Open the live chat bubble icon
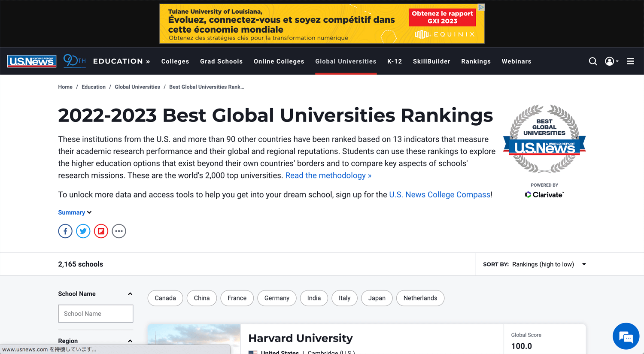This screenshot has height=354, width=644. point(626,336)
